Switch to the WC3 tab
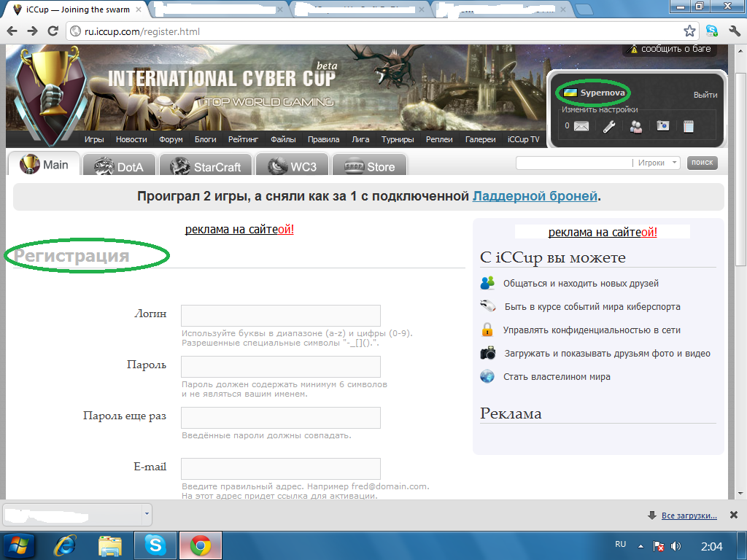Screen dimensions: 747x560 293,166
